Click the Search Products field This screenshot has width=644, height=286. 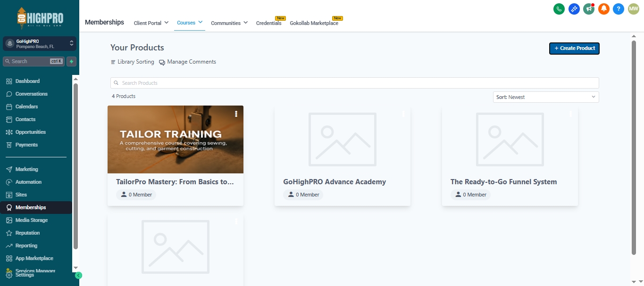click(x=355, y=83)
